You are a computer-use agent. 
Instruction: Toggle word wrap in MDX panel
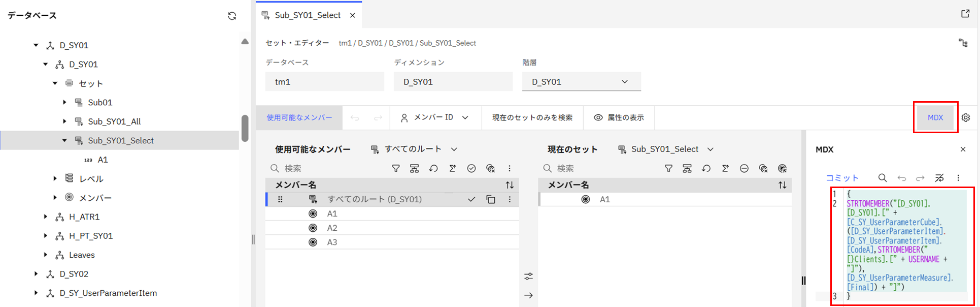(x=939, y=178)
